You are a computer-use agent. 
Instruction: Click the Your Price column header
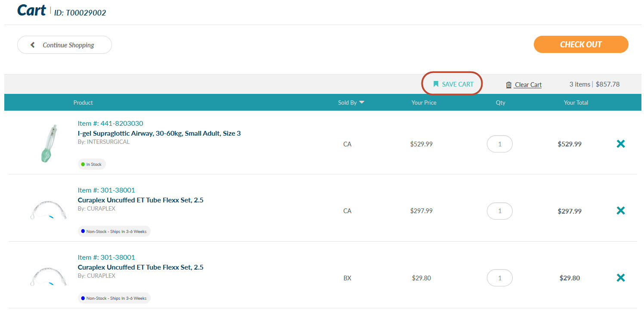pos(424,102)
